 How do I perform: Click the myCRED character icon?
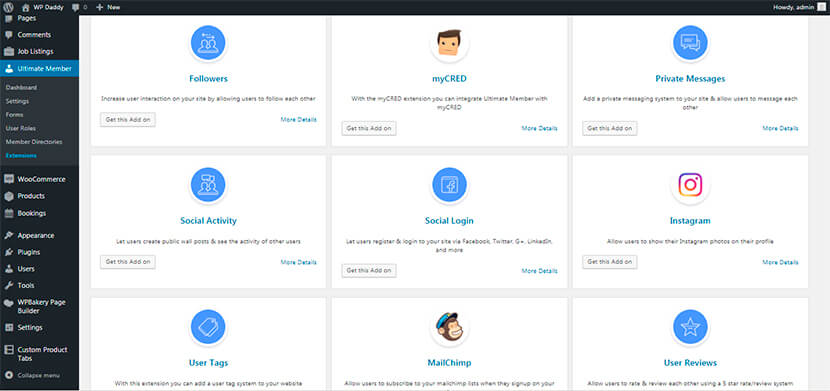[x=449, y=43]
